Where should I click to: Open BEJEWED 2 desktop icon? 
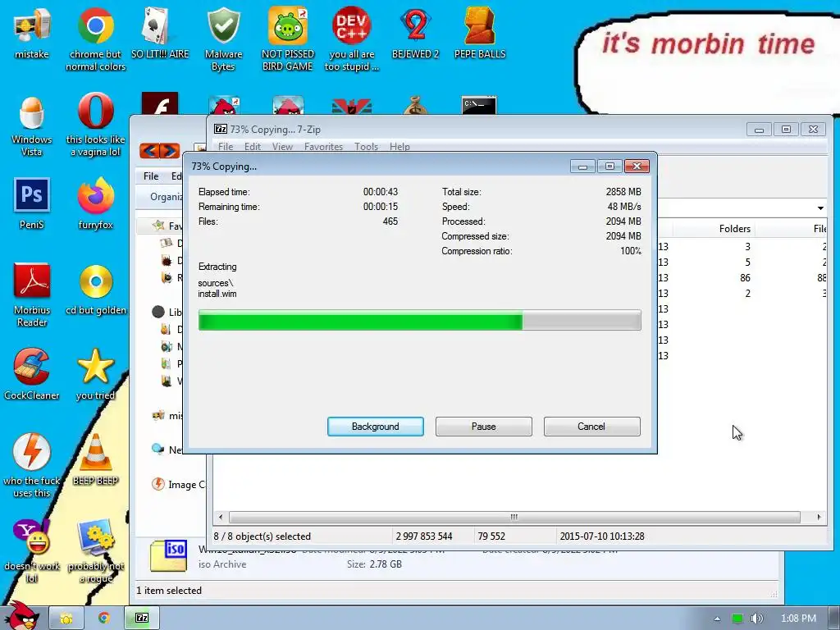click(415, 33)
